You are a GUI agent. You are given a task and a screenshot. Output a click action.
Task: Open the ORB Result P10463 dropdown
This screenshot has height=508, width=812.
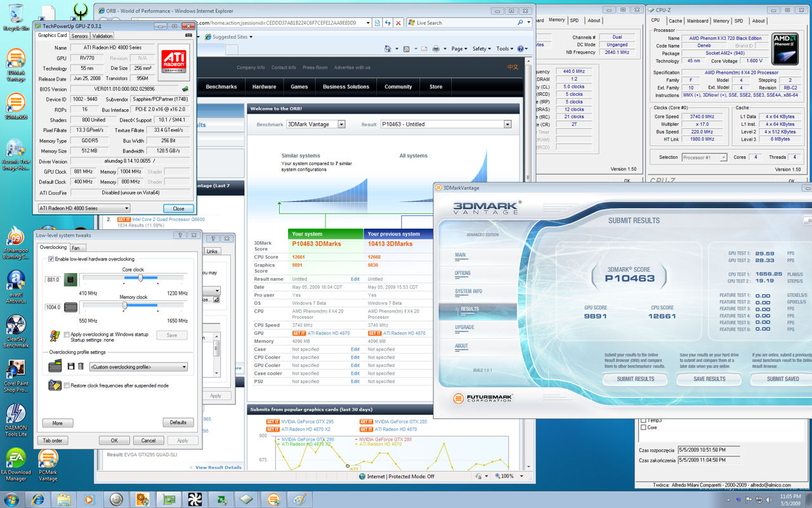click(x=445, y=124)
